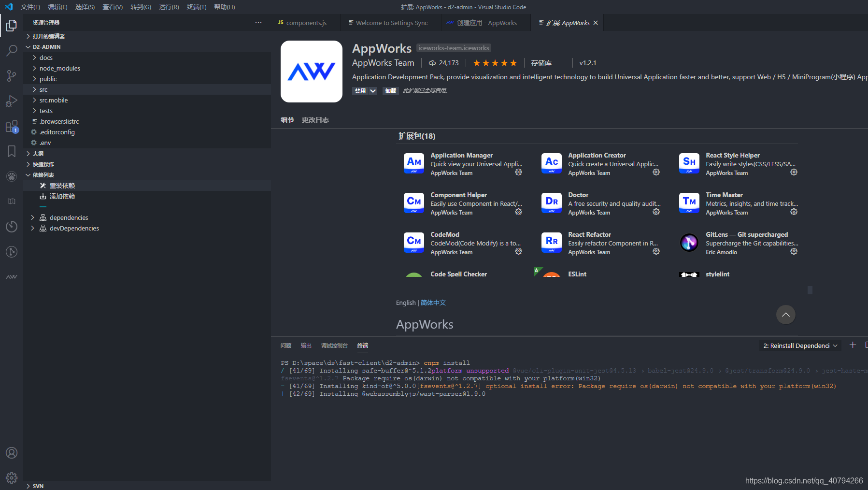Open the Search view in the activity bar

click(12, 50)
